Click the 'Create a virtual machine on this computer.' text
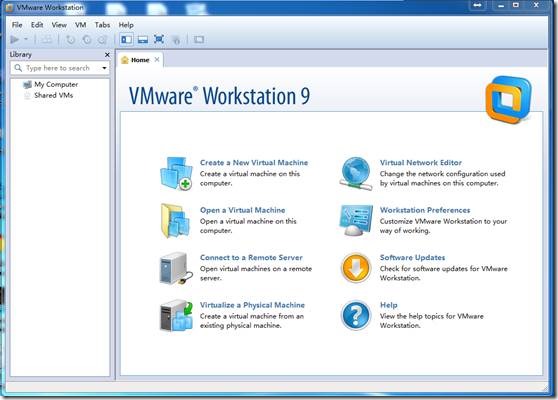This screenshot has width=558, height=400. click(250, 179)
